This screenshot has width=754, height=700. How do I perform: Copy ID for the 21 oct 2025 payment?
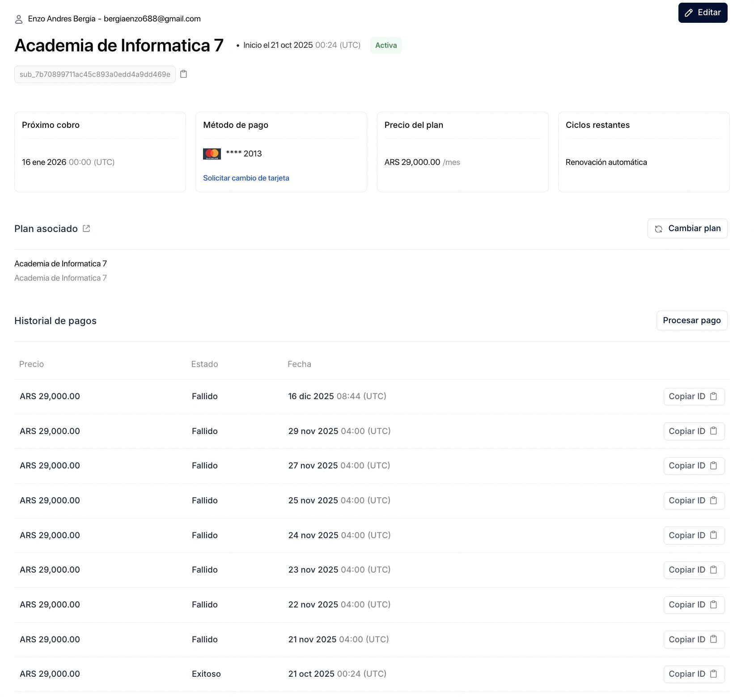pos(694,674)
